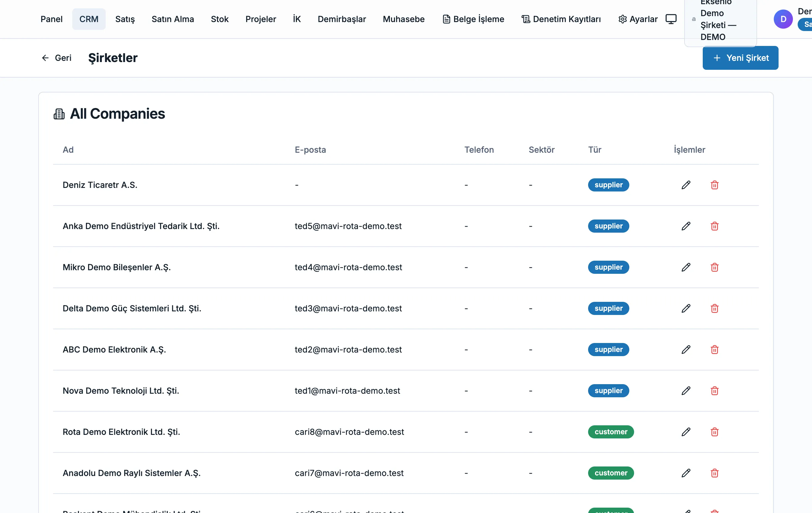Open the Muhasebe menu
This screenshot has width=812, height=513.
pyautogui.click(x=403, y=19)
